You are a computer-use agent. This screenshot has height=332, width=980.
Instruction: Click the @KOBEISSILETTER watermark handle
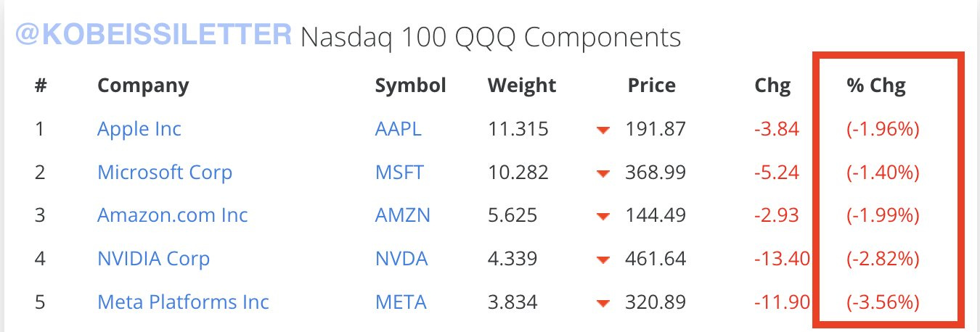coord(149,36)
